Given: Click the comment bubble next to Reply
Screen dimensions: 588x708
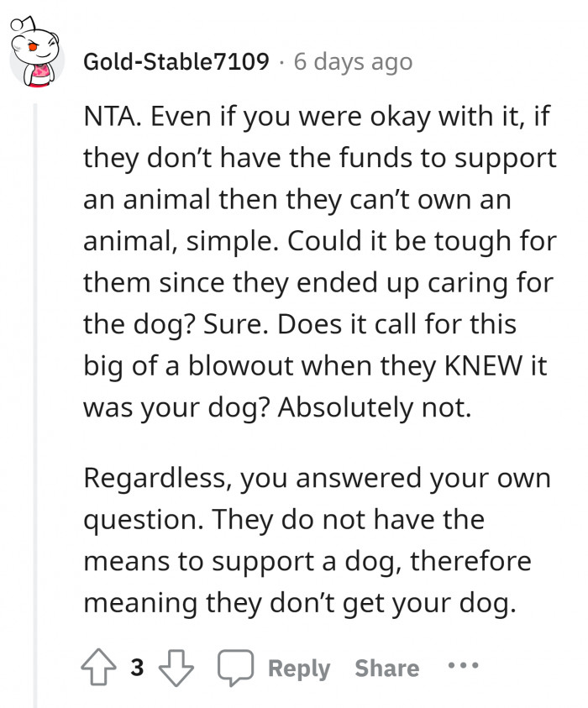Looking at the screenshot, I should coord(238,668).
